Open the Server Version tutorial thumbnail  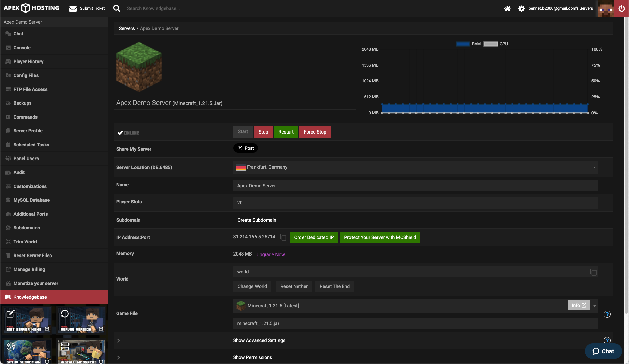pyautogui.click(x=81, y=320)
